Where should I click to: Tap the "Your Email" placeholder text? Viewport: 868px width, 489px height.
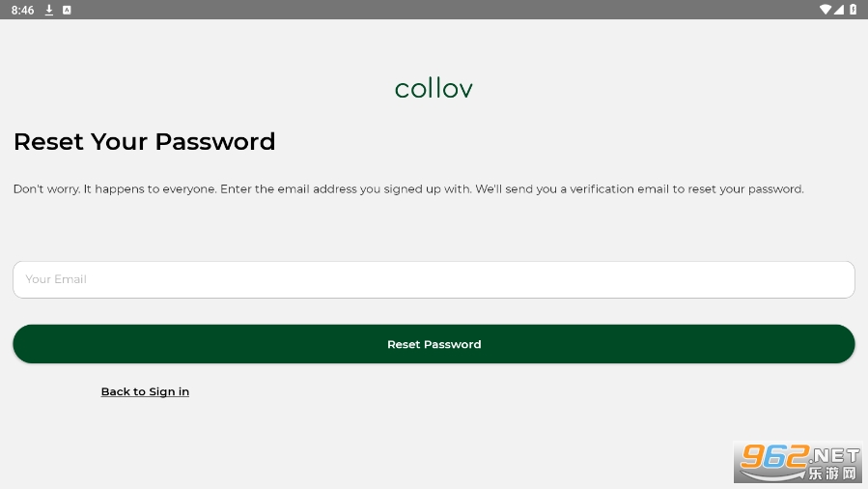click(x=56, y=279)
